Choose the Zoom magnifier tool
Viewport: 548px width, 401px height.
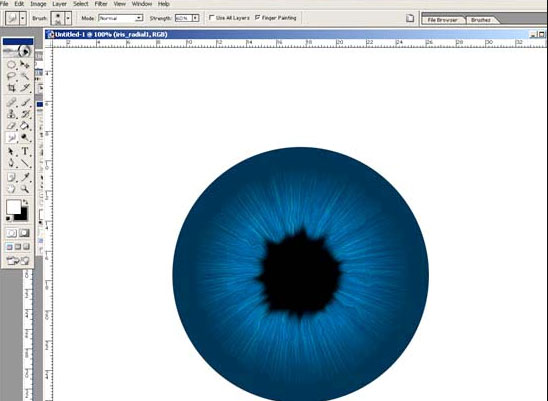coord(24,189)
